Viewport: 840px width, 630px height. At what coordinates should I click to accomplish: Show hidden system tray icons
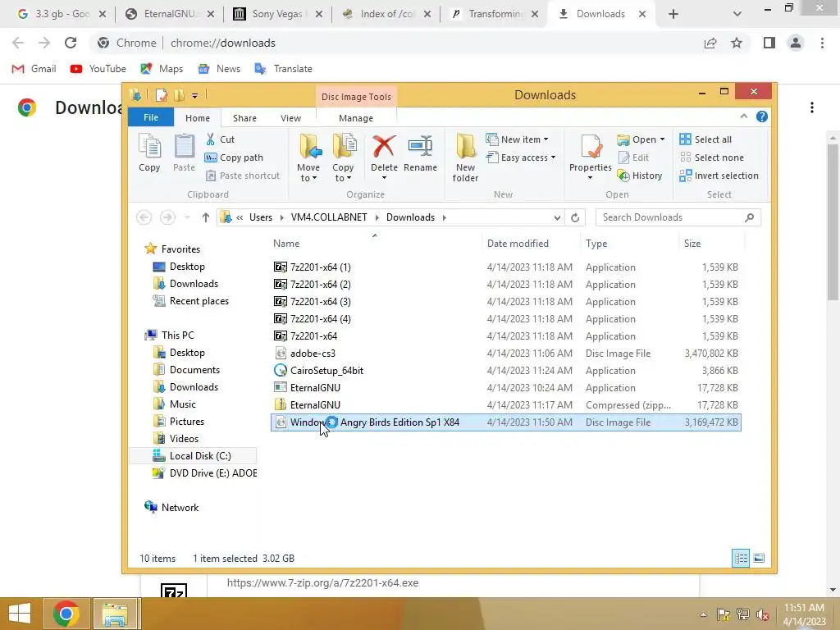703,614
